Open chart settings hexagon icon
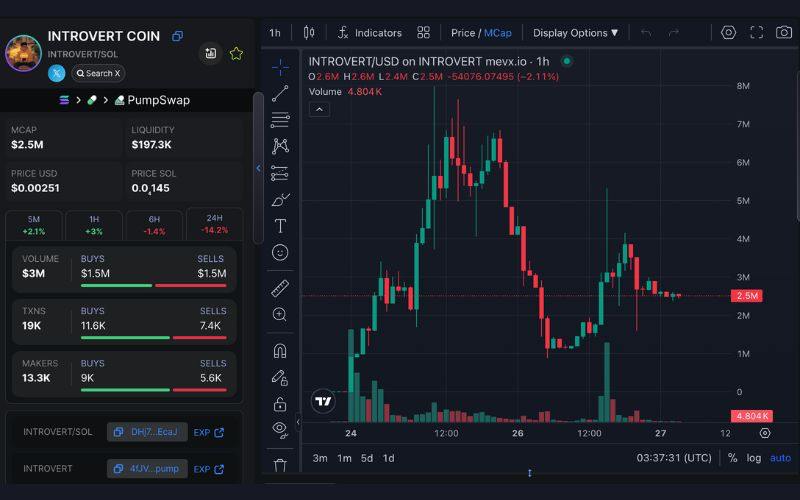 pyautogui.click(x=729, y=33)
